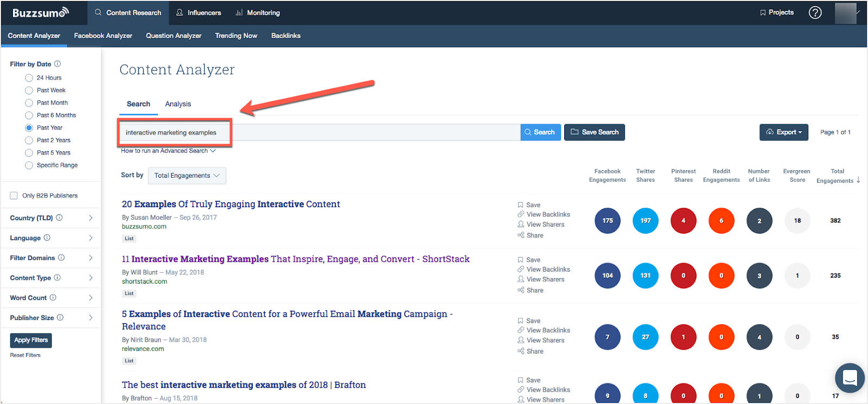The image size is (868, 404).
Task: Expand the Publisher Size filter
Action: (91, 318)
